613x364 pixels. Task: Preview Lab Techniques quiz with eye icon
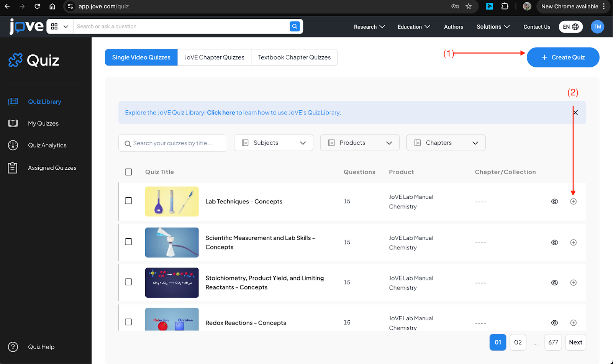[x=554, y=202]
